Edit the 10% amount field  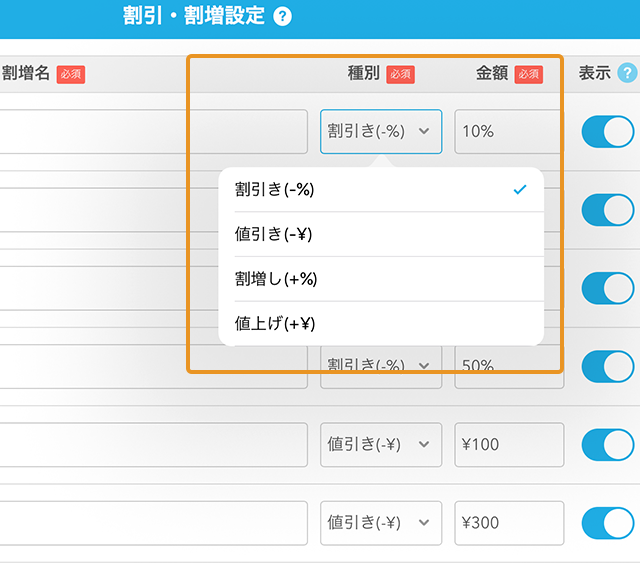point(509,131)
